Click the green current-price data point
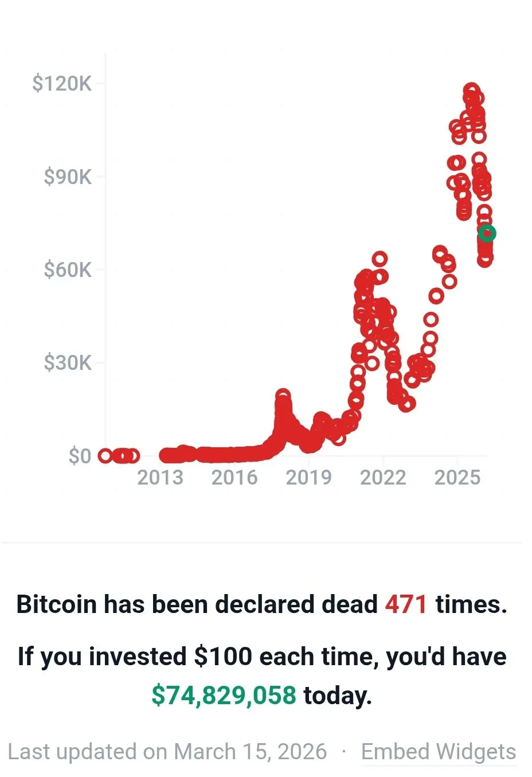 pos(487,233)
